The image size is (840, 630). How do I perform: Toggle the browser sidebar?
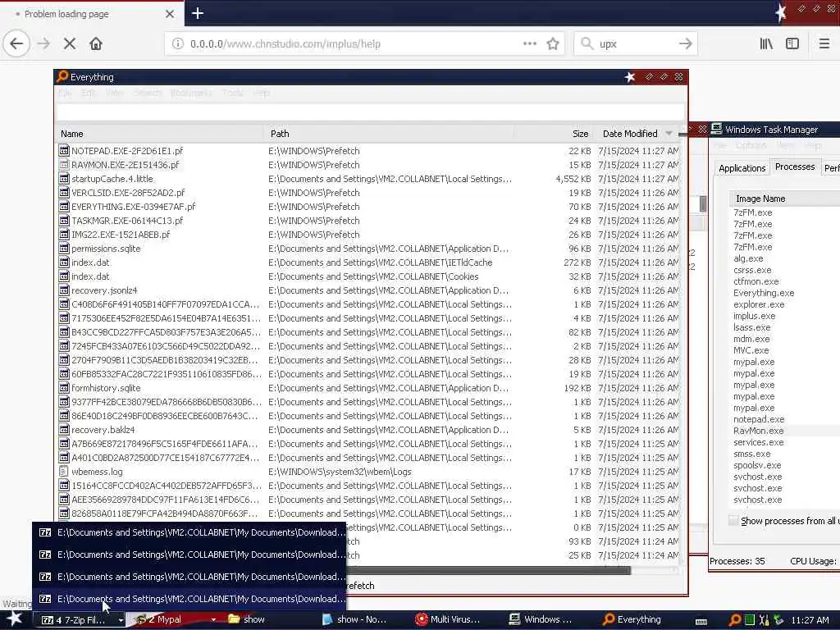[x=792, y=43]
